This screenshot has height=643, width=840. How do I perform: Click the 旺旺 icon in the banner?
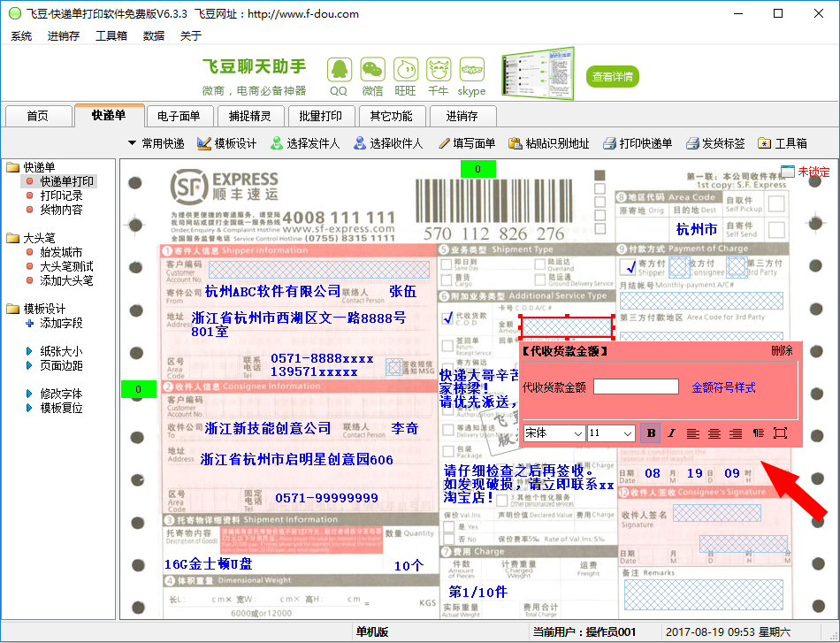[406, 70]
